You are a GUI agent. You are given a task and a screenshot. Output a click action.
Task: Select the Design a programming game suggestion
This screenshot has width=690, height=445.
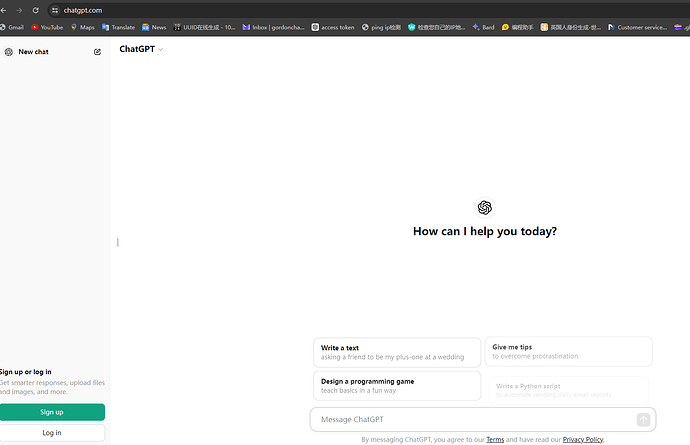[397, 386]
